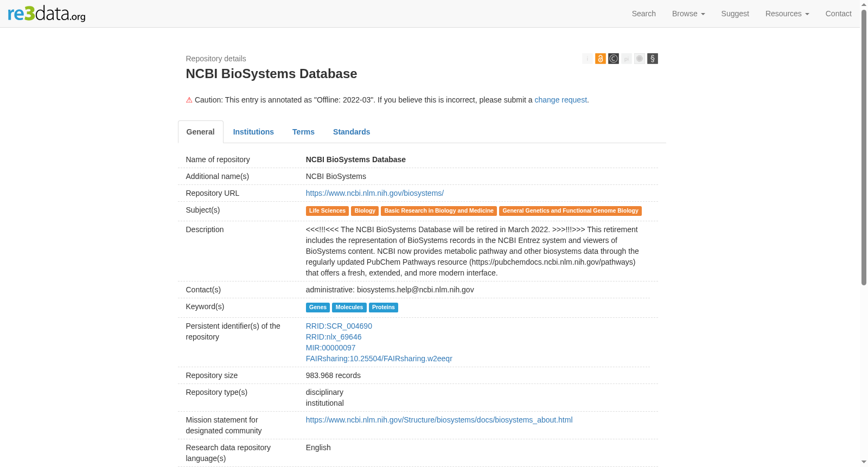
Task: Click the 'English' language value
Action: 318,447
